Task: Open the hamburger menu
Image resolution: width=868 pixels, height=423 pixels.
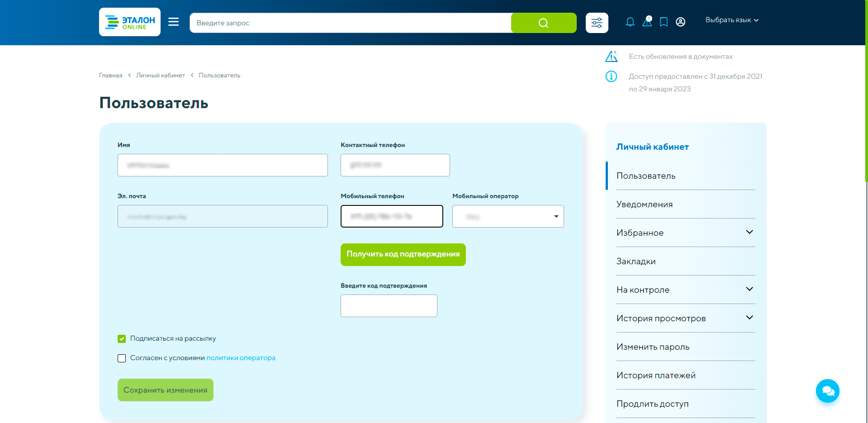Action: (x=174, y=22)
